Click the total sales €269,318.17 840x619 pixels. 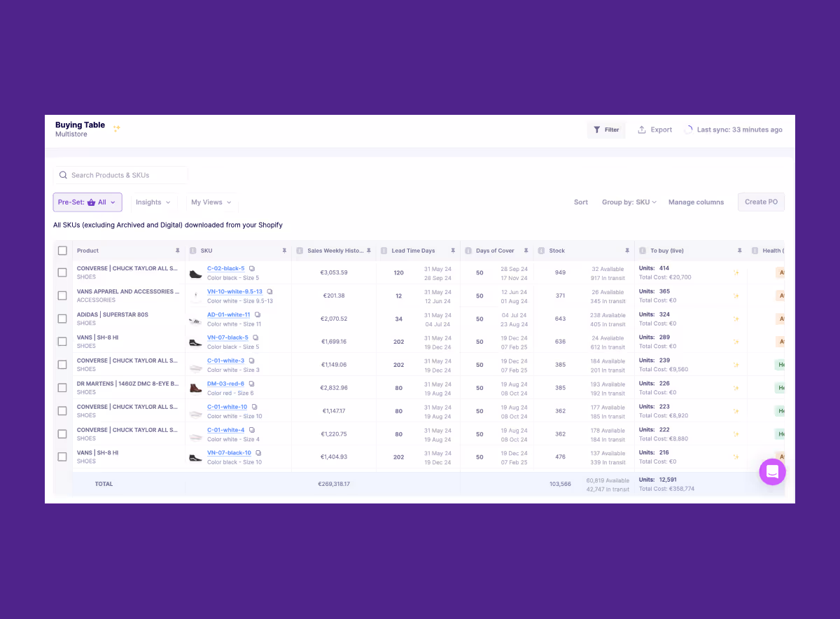(x=334, y=484)
